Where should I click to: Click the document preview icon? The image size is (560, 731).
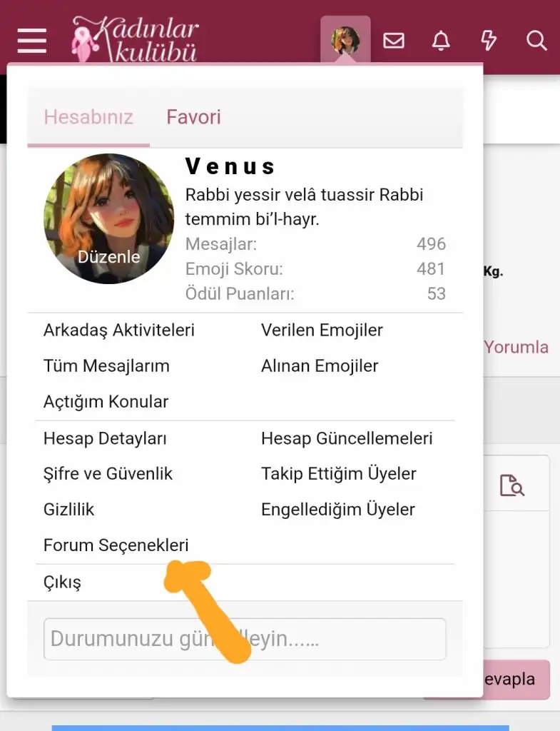tap(511, 485)
